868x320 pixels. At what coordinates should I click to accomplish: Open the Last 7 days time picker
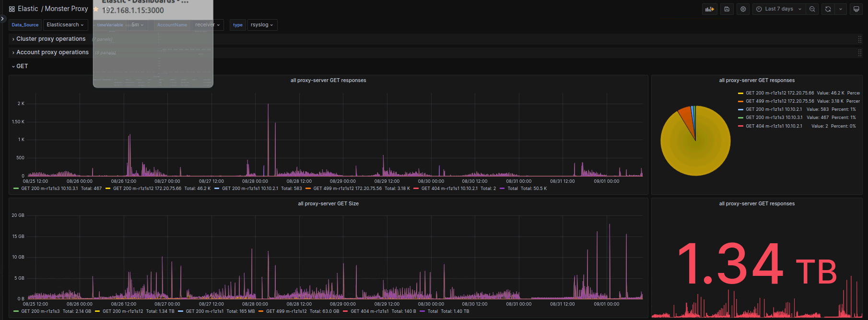click(x=779, y=9)
